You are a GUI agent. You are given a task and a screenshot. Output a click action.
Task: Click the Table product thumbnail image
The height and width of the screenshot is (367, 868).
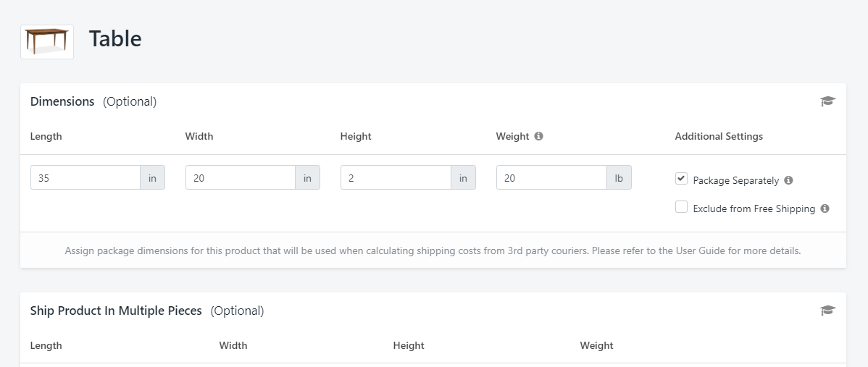(47, 41)
